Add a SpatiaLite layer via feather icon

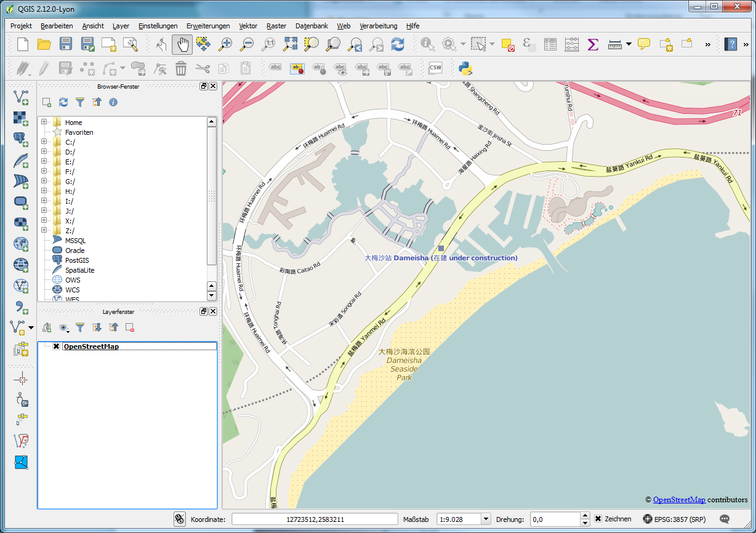pos(21,159)
